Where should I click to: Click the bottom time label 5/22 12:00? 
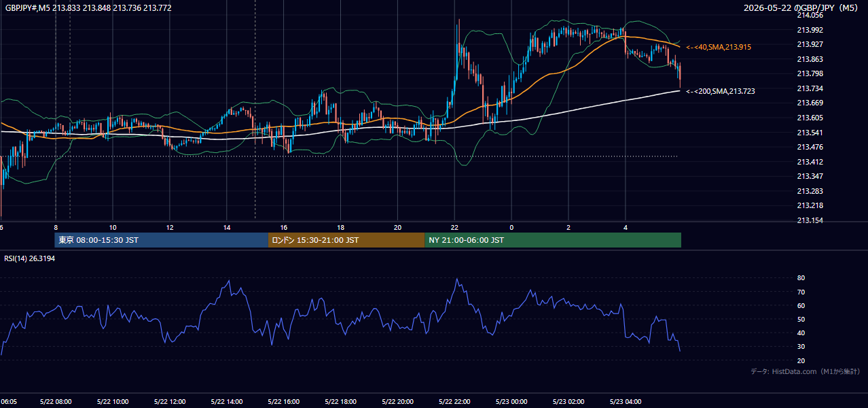(170, 402)
